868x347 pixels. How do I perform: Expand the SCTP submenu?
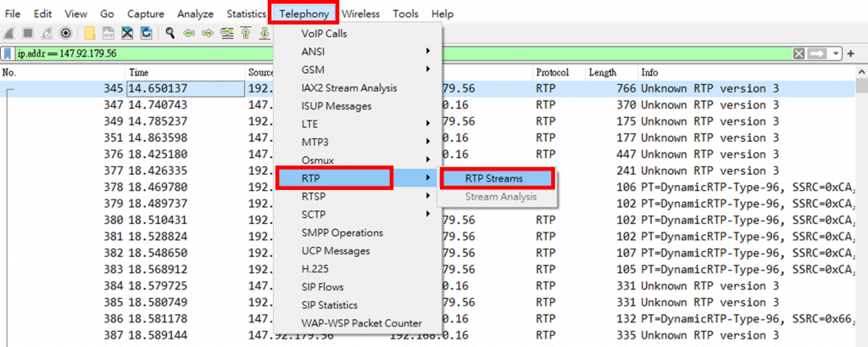pyautogui.click(x=359, y=214)
